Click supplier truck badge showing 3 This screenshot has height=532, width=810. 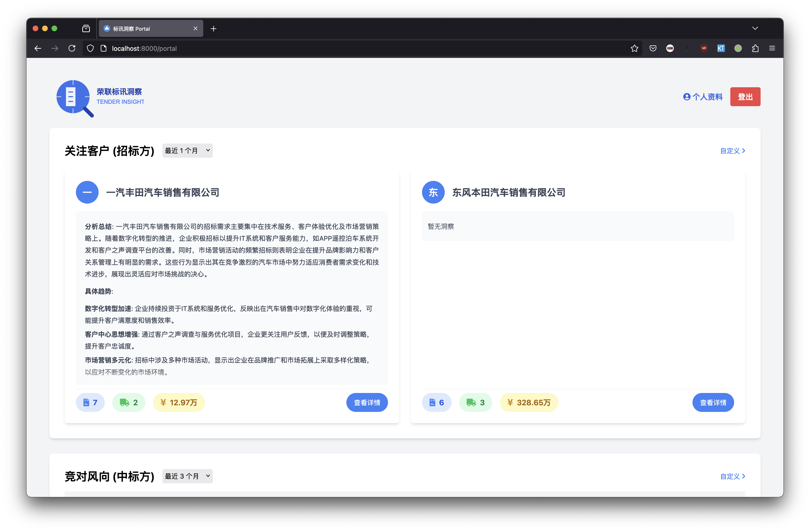coord(475,402)
